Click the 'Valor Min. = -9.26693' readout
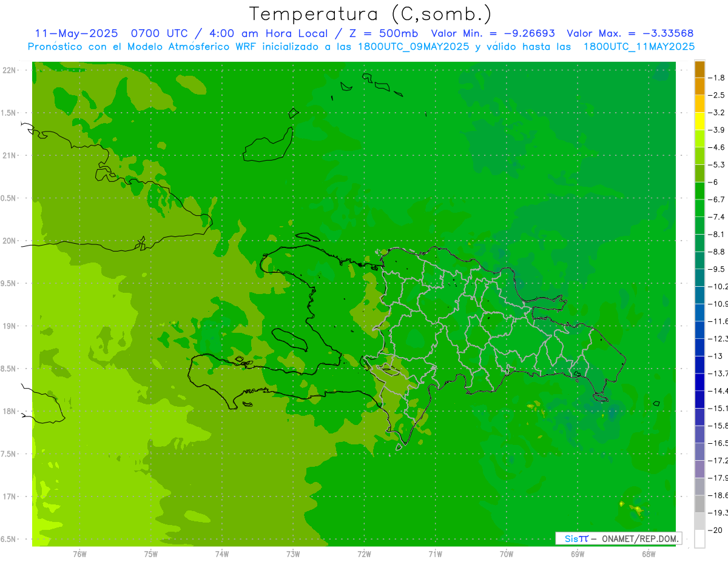Screen dimensions: 728x562 [493, 33]
